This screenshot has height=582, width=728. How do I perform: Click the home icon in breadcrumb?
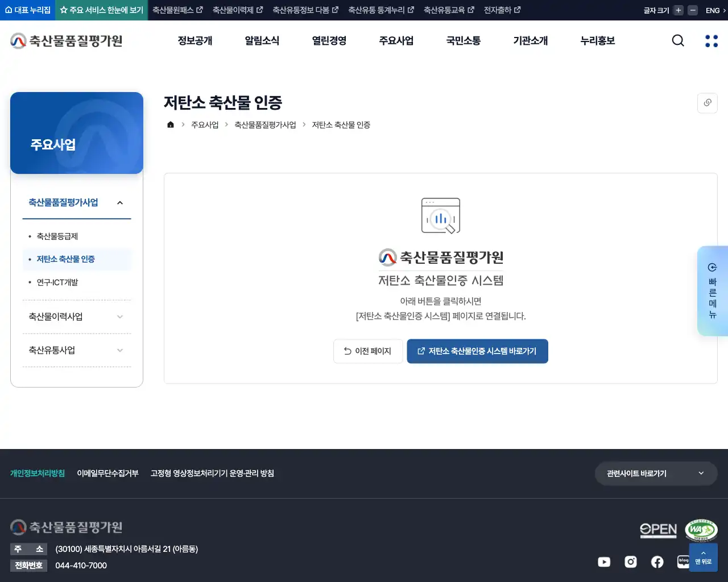(x=170, y=124)
